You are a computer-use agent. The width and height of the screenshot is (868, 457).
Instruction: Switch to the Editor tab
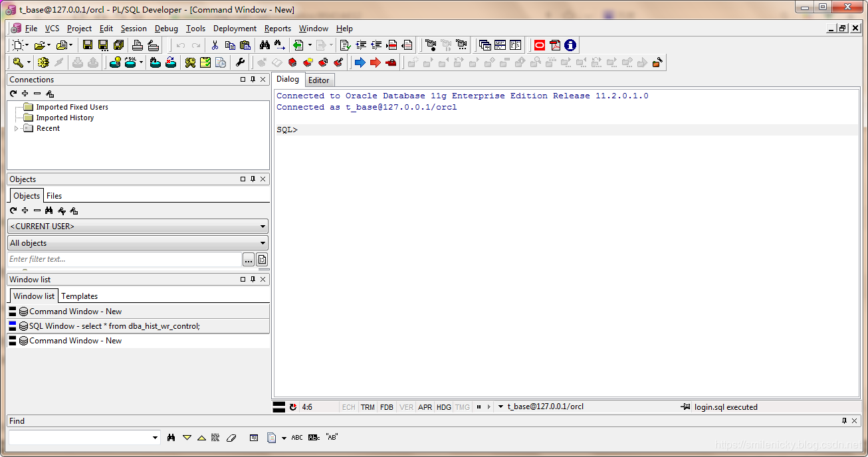pos(319,80)
